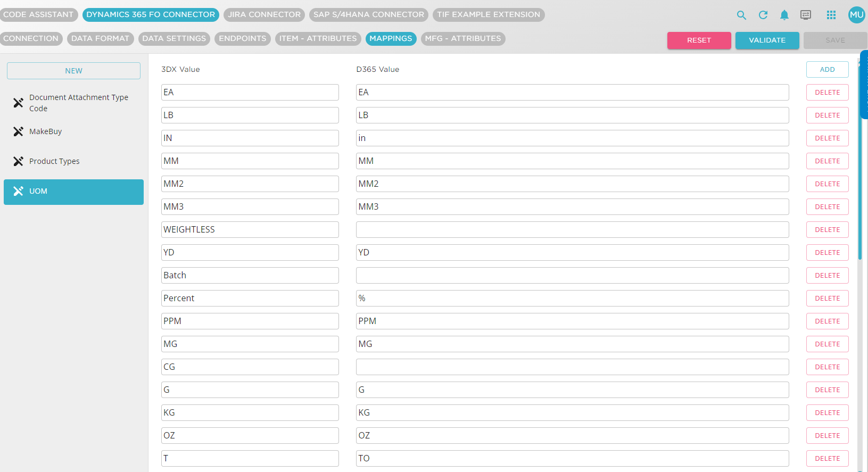Switch to the SAP S/4HANA Connector tab
This screenshot has width=868, height=472.
tap(368, 15)
